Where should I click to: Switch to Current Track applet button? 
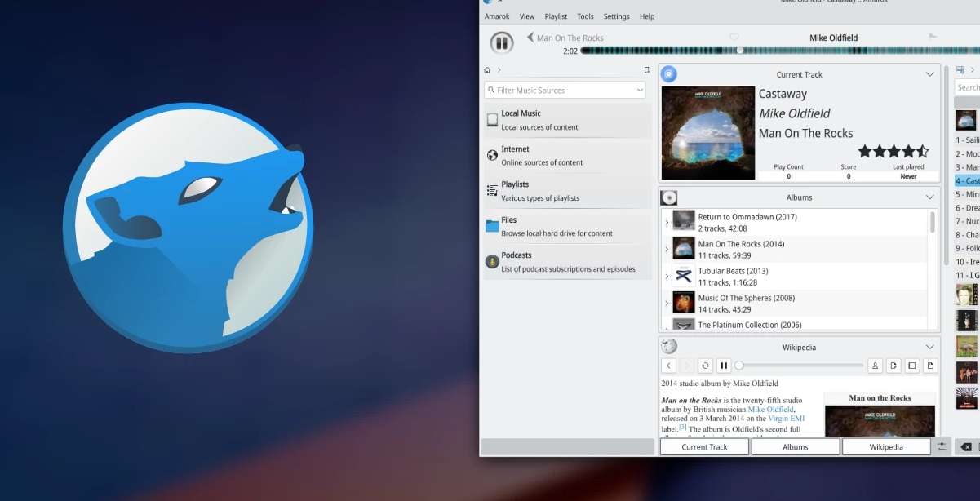(x=704, y=447)
